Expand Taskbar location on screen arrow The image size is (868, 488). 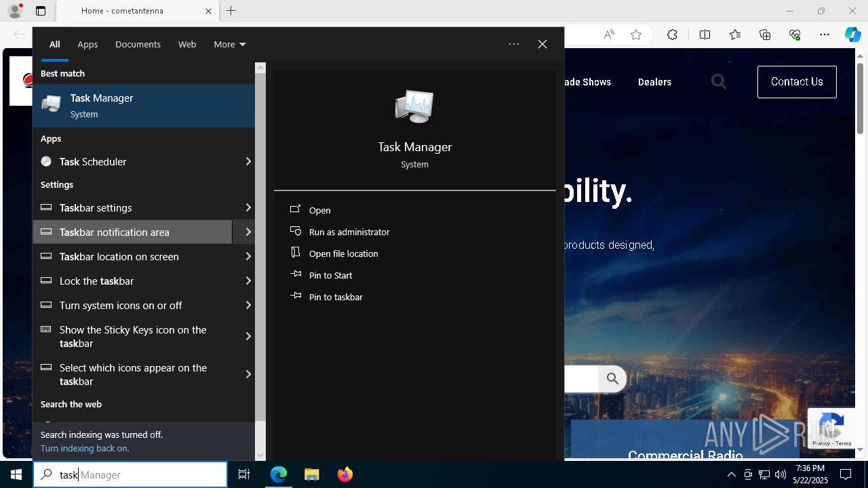pyautogui.click(x=248, y=256)
